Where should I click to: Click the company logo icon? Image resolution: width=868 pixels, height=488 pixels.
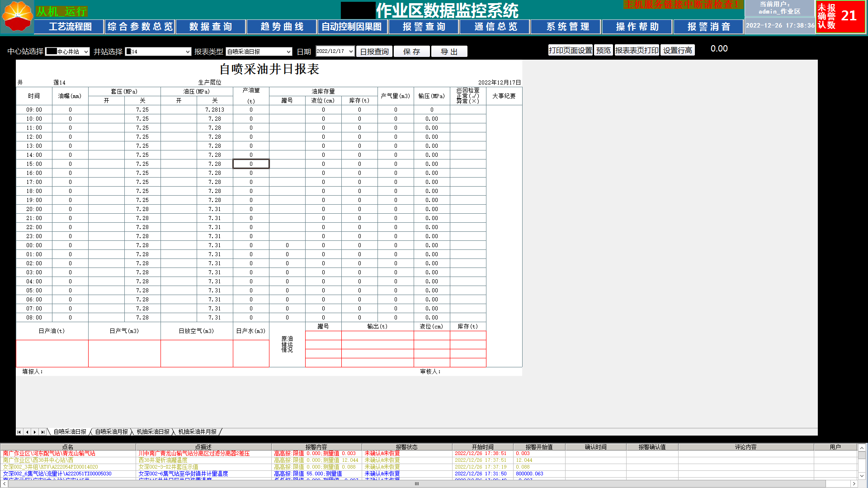(17, 17)
